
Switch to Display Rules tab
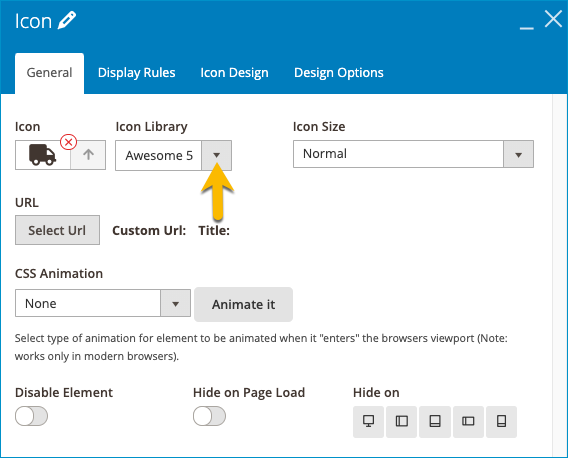[x=137, y=73]
